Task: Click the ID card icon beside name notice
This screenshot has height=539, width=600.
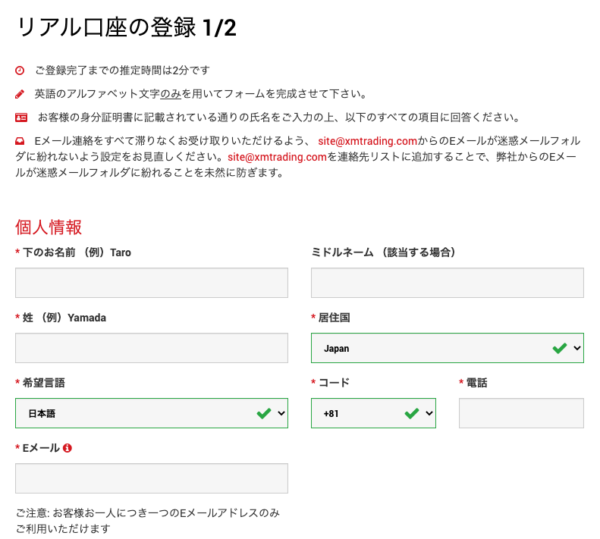Action: coord(20,117)
